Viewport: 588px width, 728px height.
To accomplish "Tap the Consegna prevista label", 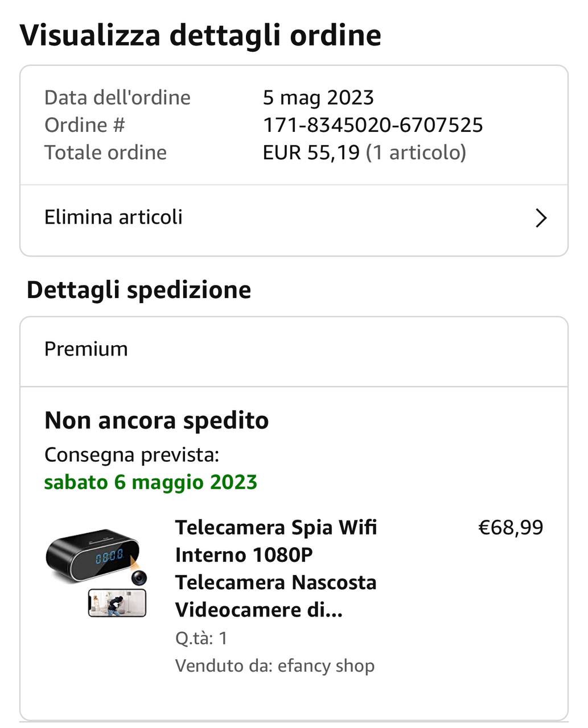I will (131, 455).
